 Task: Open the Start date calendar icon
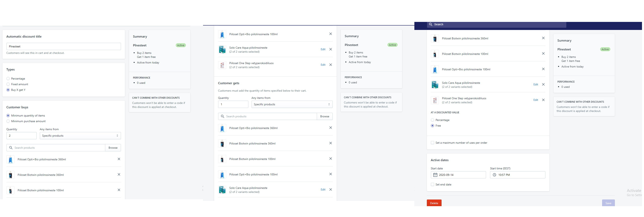tap(435, 175)
